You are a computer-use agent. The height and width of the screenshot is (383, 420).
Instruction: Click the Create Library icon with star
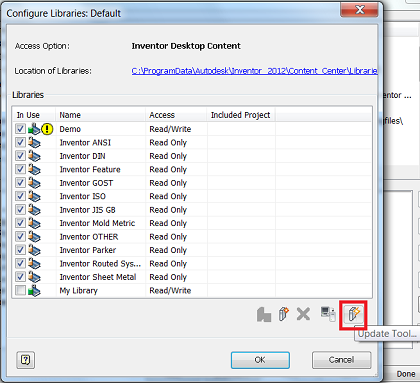(283, 314)
